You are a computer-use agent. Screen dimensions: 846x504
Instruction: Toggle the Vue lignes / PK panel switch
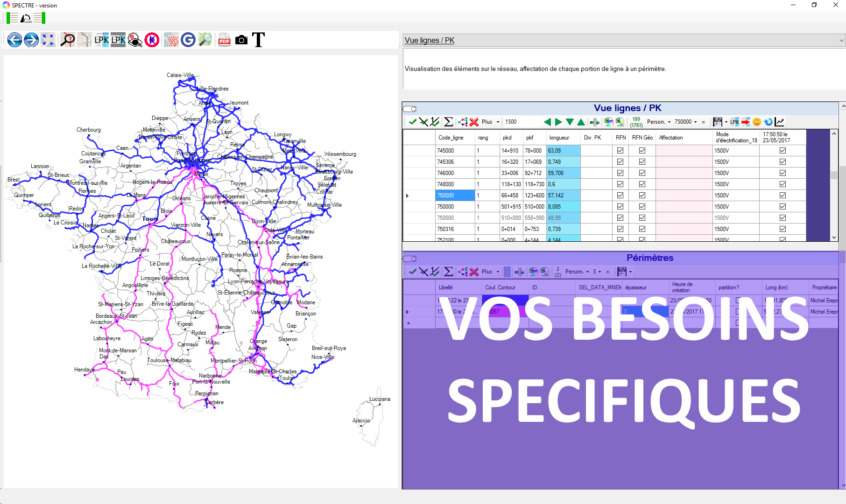[x=410, y=109]
